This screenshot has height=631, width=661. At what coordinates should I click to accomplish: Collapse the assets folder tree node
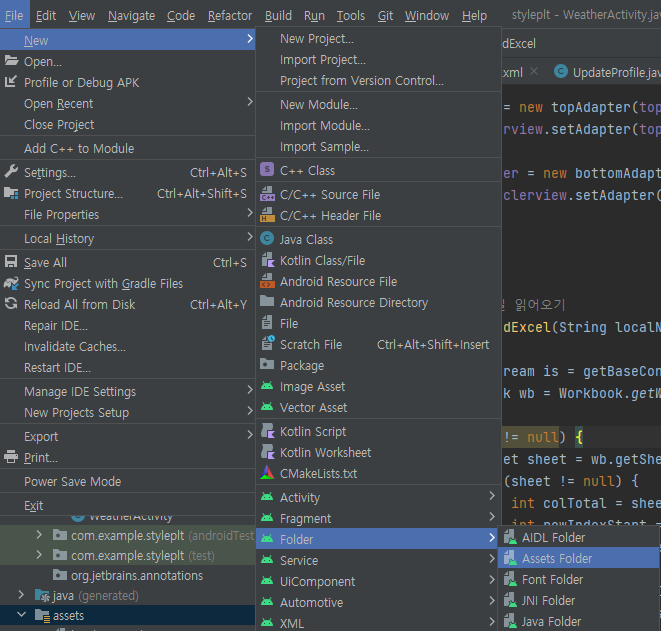pos(21,615)
